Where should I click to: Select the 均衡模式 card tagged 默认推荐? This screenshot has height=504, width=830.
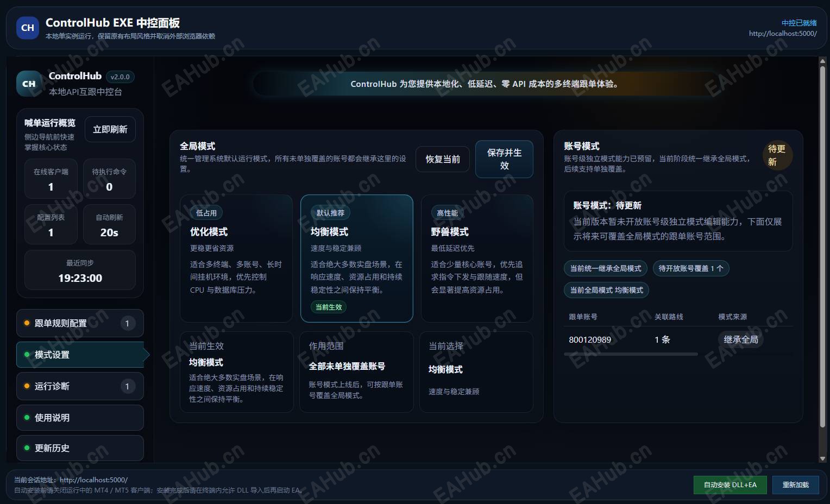[357, 259]
